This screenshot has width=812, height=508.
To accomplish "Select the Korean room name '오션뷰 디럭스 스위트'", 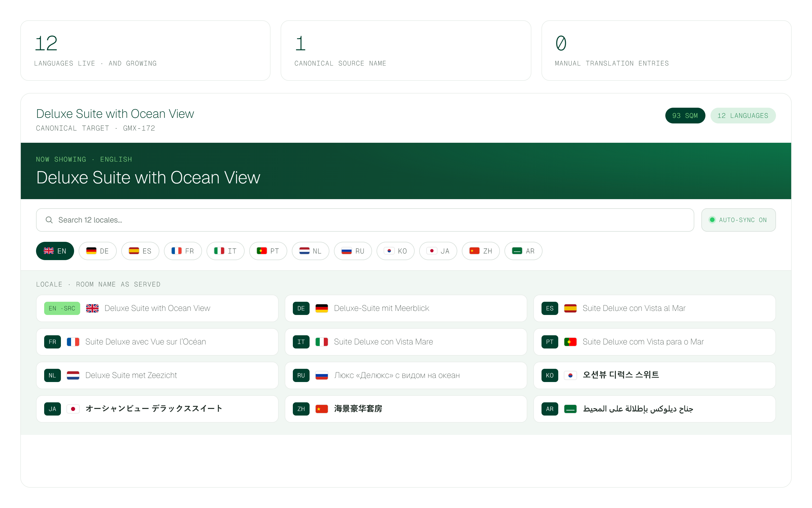I will pos(621,375).
